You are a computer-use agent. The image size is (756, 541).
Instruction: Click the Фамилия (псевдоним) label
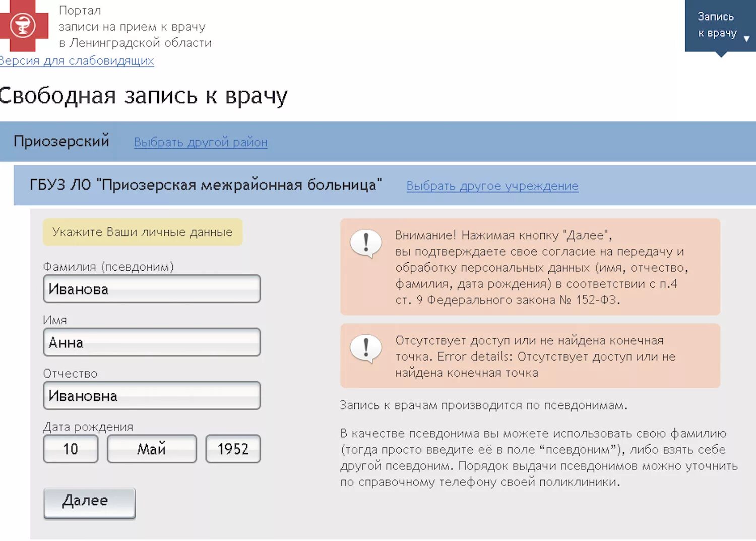coord(108,267)
